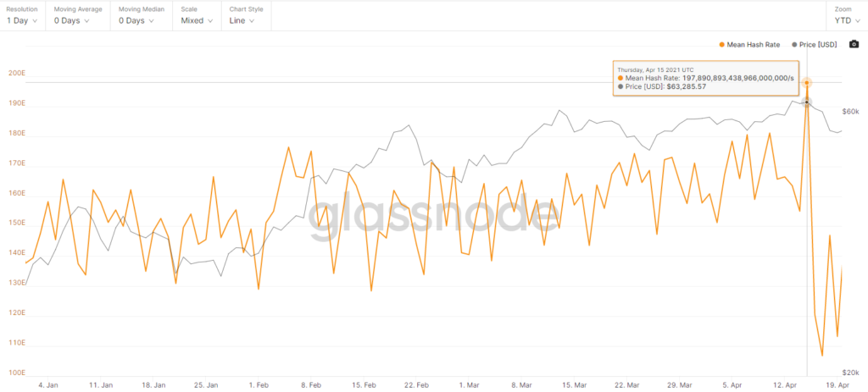Click the $60k price axis label

851,112
